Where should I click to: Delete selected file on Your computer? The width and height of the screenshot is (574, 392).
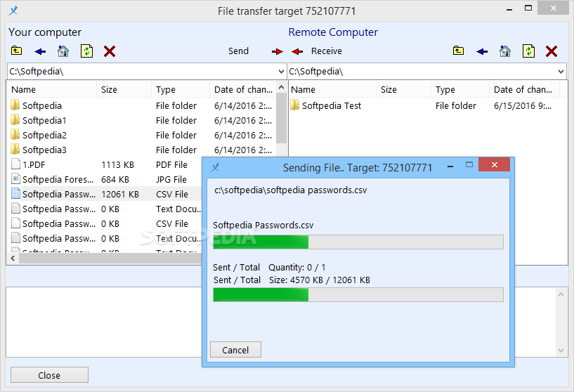(x=110, y=51)
